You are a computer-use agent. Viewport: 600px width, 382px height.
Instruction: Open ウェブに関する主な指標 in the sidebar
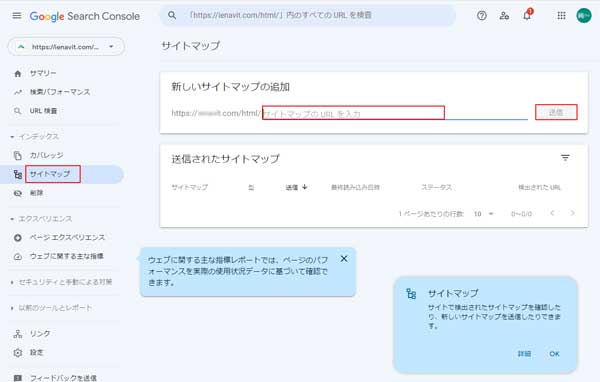67,256
